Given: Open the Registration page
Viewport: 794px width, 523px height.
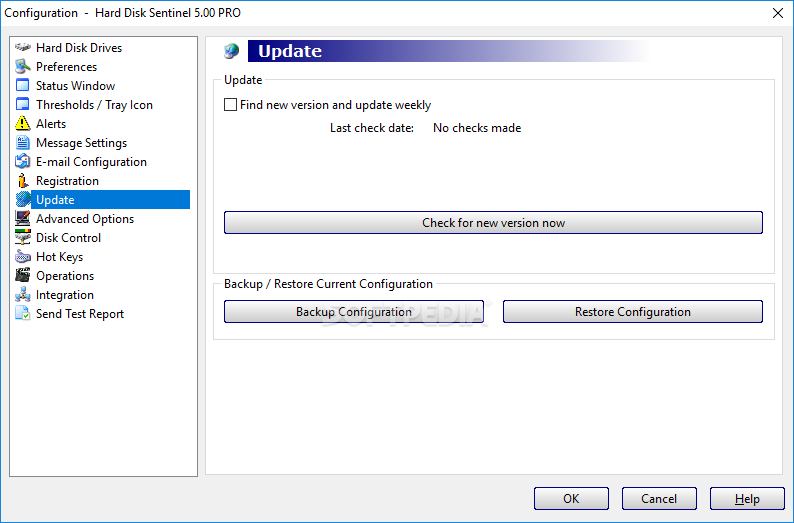Looking at the screenshot, I should [67, 181].
